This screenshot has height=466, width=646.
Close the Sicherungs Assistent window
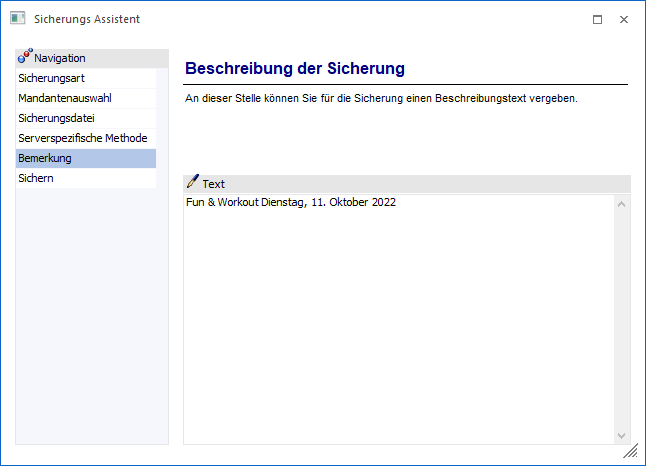point(624,19)
